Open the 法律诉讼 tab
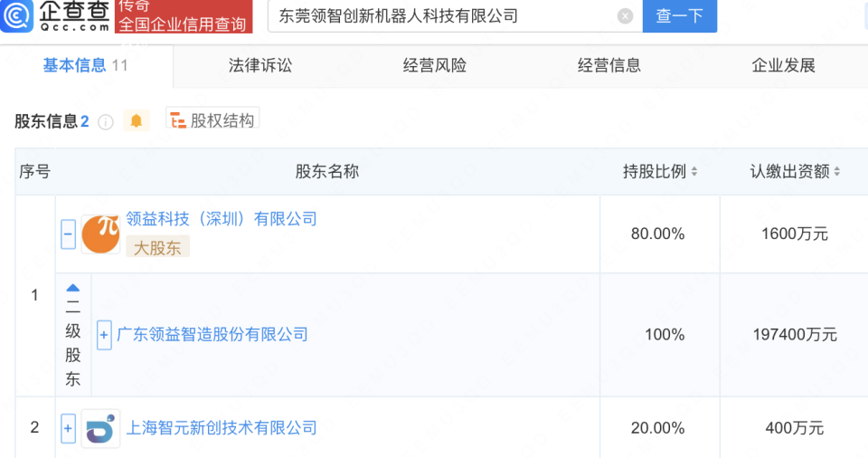This screenshot has width=868, height=458. click(x=260, y=65)
